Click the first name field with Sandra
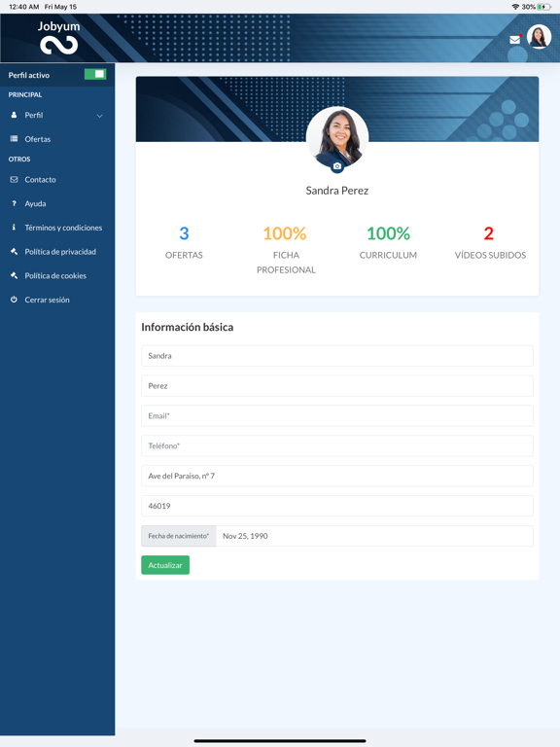 337,356
